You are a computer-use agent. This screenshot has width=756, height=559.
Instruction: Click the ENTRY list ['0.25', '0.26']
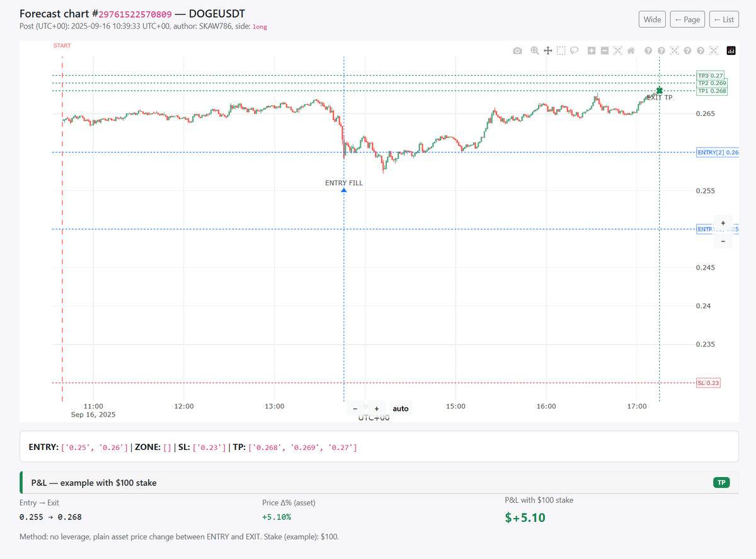(94, 447)
